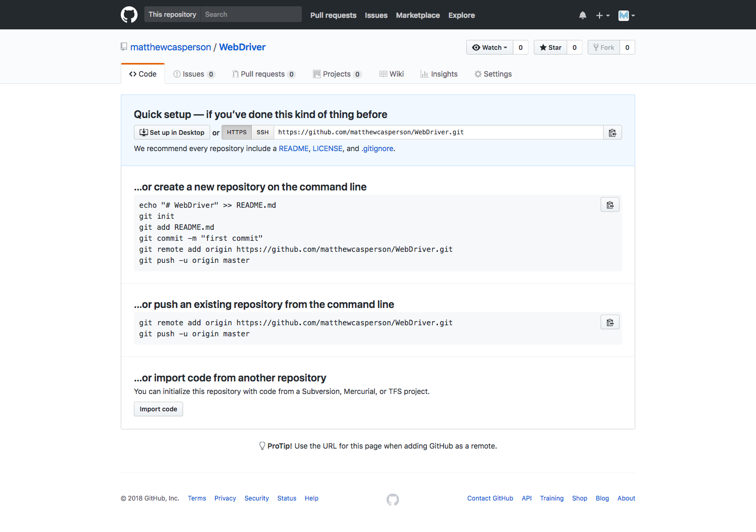
Task: Expand the Watch dropdown
Action: pyautogui.click(x=490, y=47)
